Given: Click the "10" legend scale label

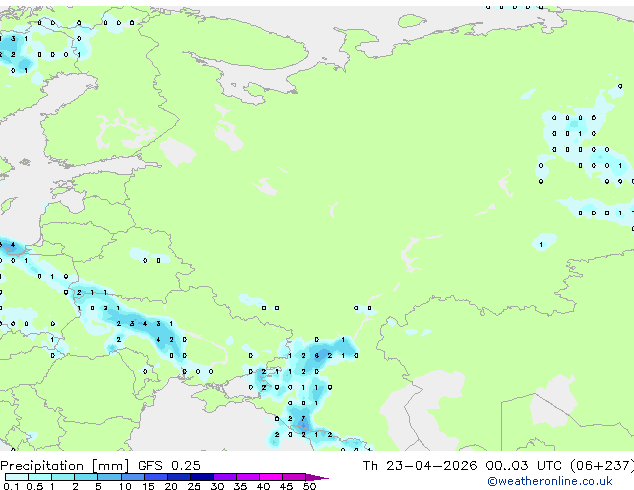Looking at the screenshot, I should tap(125, 486).
